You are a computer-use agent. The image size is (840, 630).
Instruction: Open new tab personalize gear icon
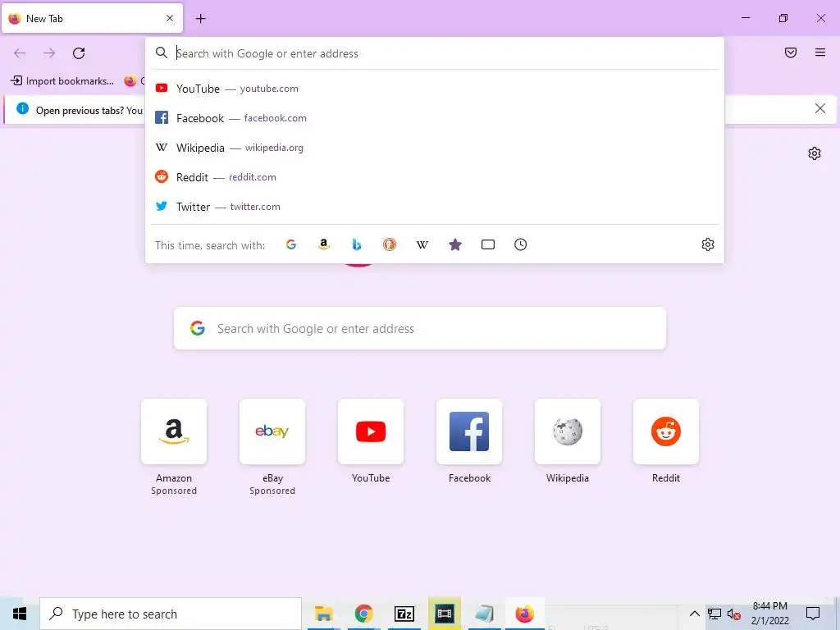coord(815,153)
